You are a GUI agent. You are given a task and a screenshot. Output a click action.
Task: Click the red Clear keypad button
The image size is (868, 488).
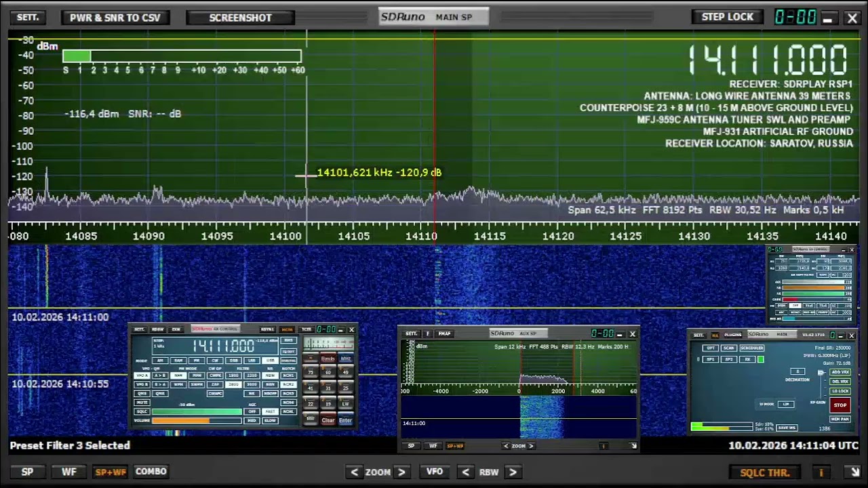coord(328,420)
